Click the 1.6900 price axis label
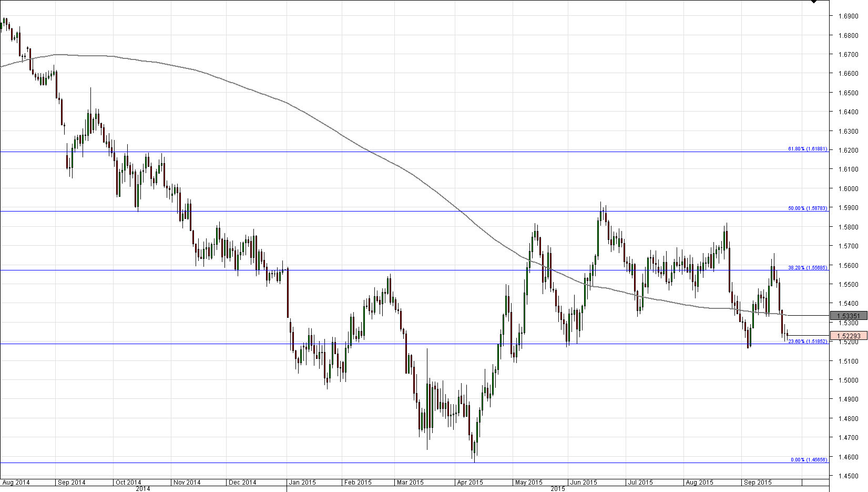The width and height of the screenshot is (868, 492). coord(848,16)
